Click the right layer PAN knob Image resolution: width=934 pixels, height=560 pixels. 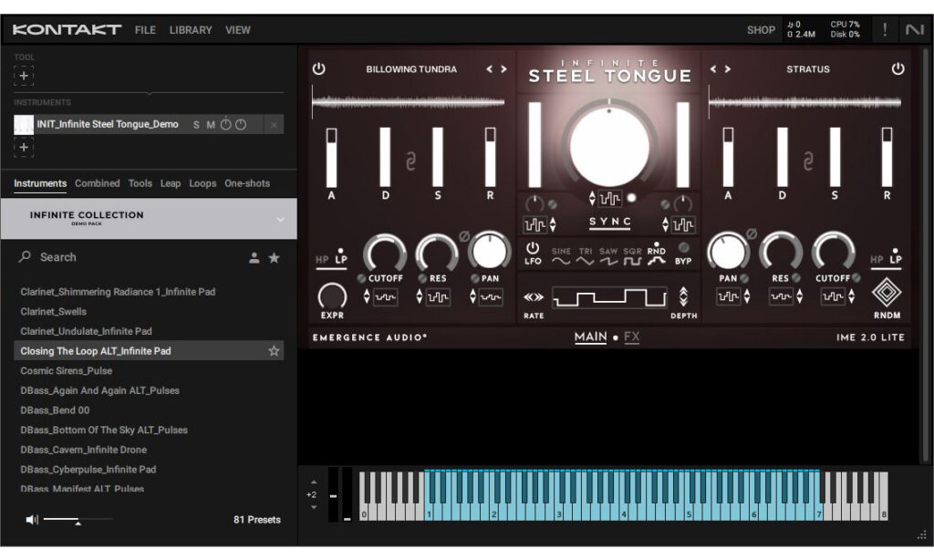pos(728,252)
